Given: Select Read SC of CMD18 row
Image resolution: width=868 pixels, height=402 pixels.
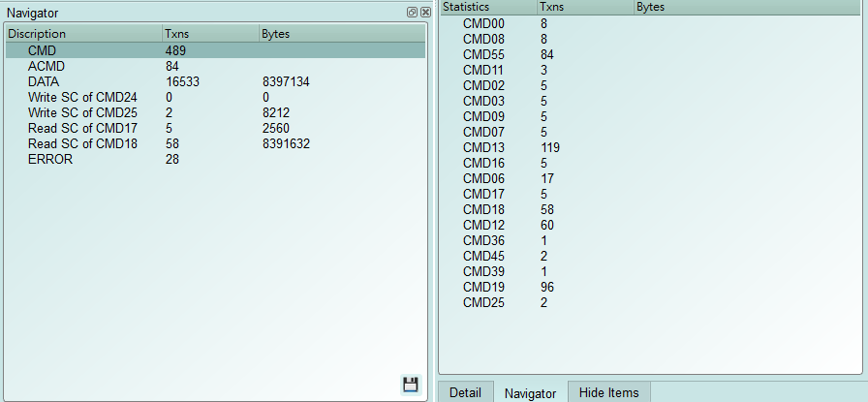Looking at the screenshot, I should pyautogui.click(x=216, y=144).
